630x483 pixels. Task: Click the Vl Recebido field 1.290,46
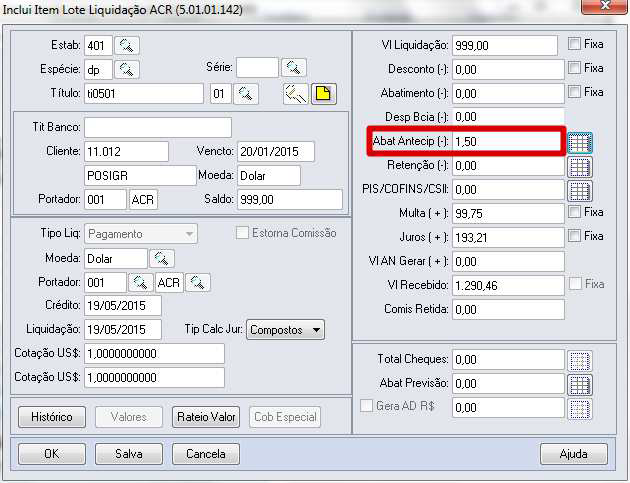[508, 285]
